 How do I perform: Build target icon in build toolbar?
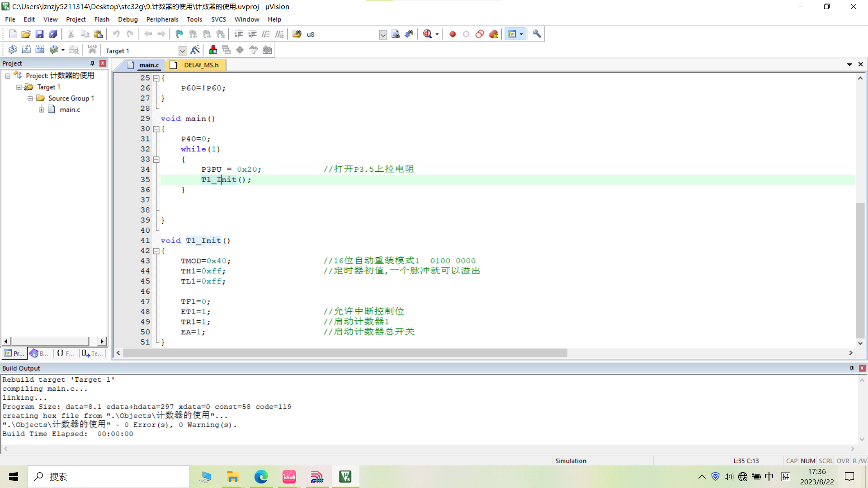(x=26, y=50)
